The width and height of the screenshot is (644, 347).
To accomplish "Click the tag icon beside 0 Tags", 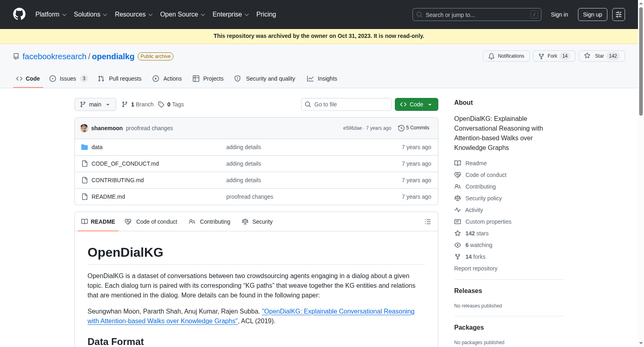I will pos(161,104).
